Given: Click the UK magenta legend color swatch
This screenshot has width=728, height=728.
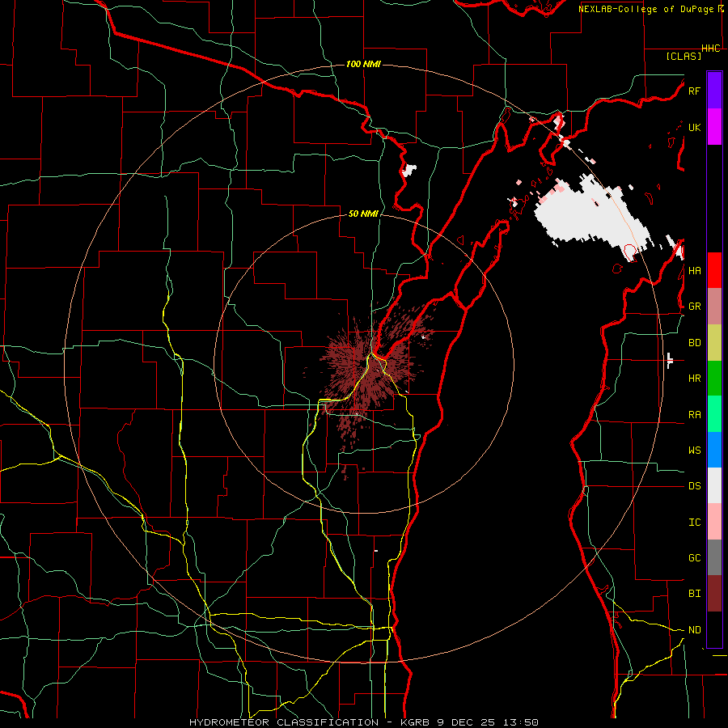Looking at the screenshot, I should pos(714,127).
